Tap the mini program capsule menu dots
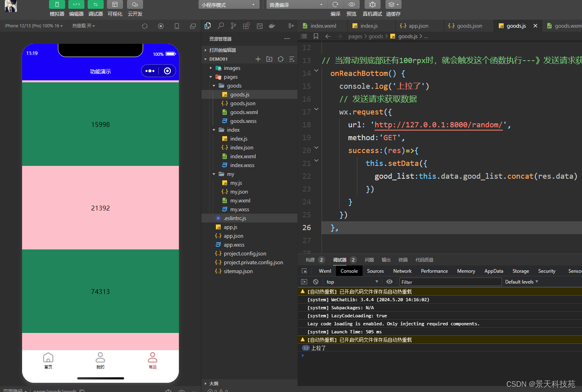The image size is (582, 392). click(x=150, y=71)
